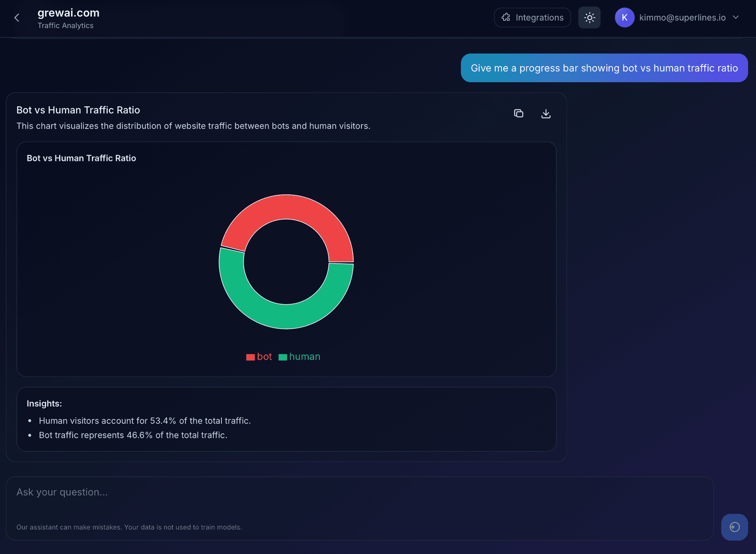
Task: Download the Bot vs Human Traffic chart
Action: coord(546,114)
